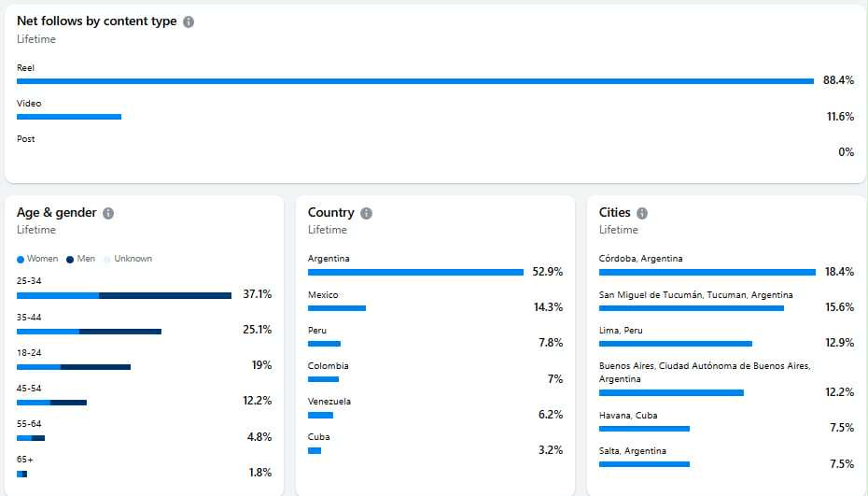
Task: Select the 45-54 age group bar
Action: [51, 403]
